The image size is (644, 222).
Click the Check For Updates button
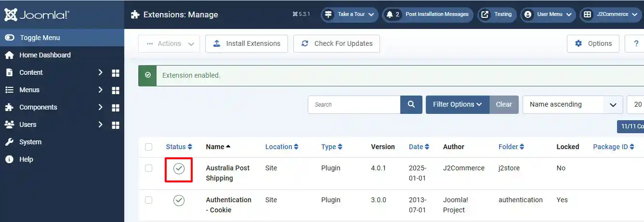tap(337, 43)
